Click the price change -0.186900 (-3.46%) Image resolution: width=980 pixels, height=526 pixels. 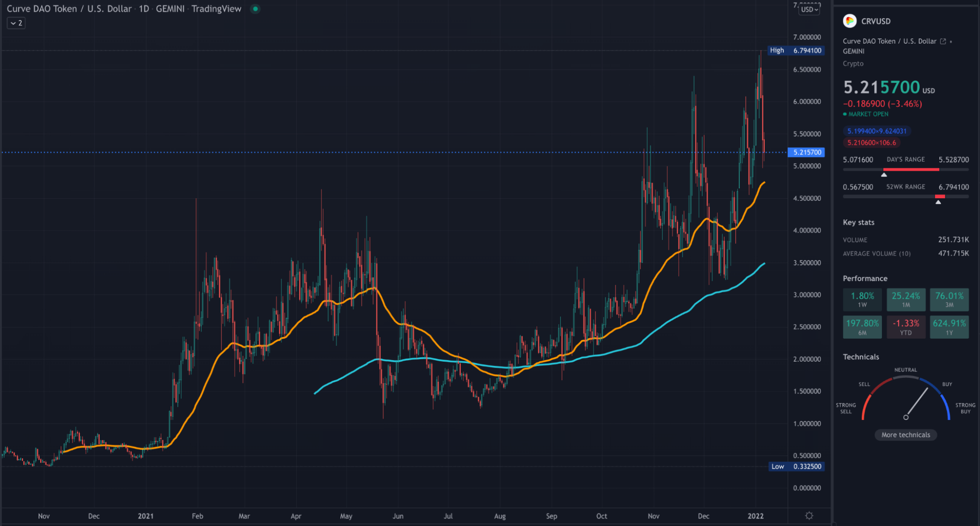(x=882, y=104)
